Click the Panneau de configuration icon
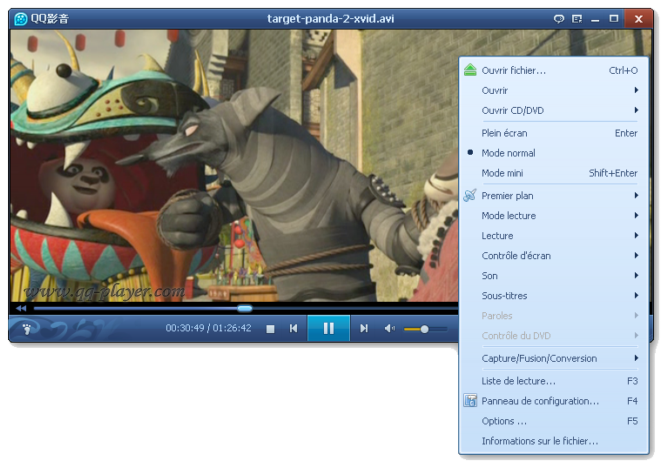This screenshot has height=468, width=667. [470, 401]
